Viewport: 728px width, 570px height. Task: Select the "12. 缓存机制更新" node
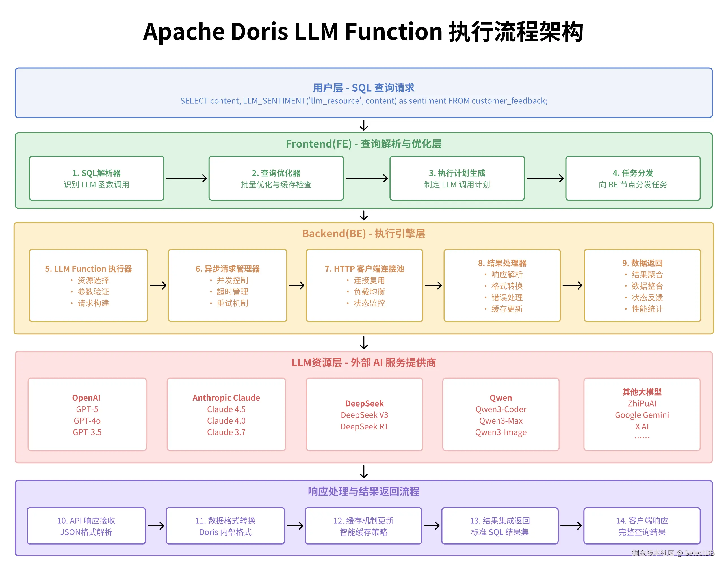(x=363, y=526)
